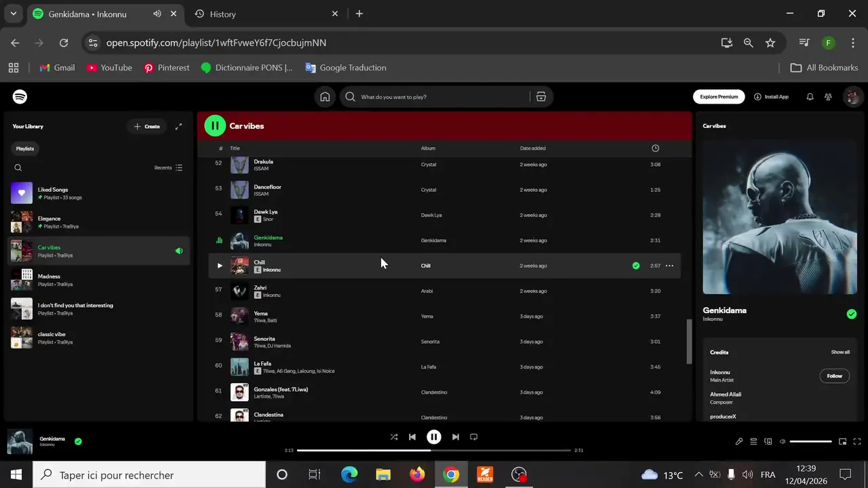Click Explore Premium button
868x488 pixels.
click(x=719, y=97)
